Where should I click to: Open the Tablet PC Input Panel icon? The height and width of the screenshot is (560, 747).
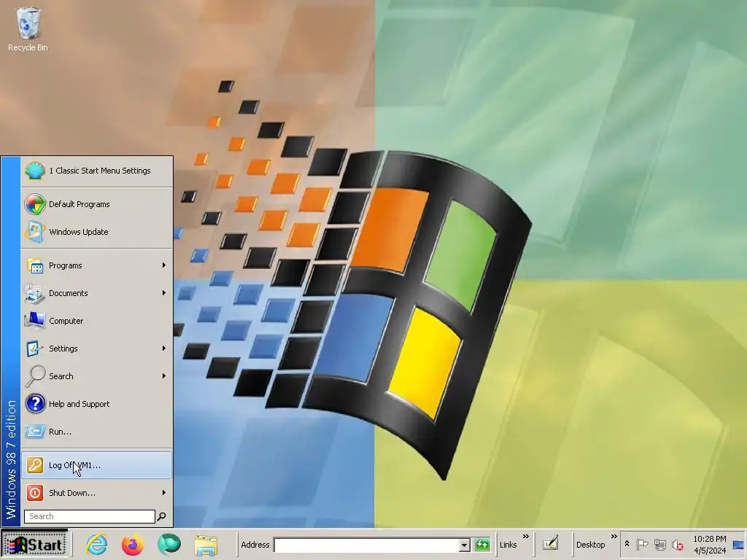click(550, 543)
